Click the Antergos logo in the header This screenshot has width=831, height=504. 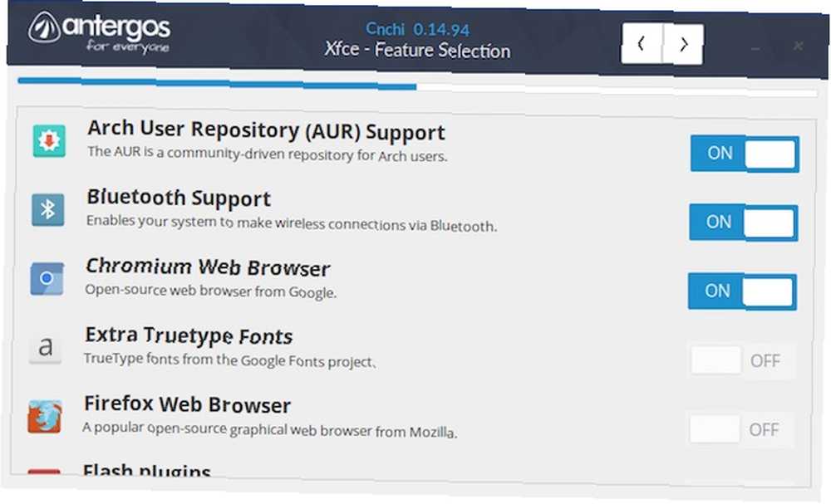[99, 32]
